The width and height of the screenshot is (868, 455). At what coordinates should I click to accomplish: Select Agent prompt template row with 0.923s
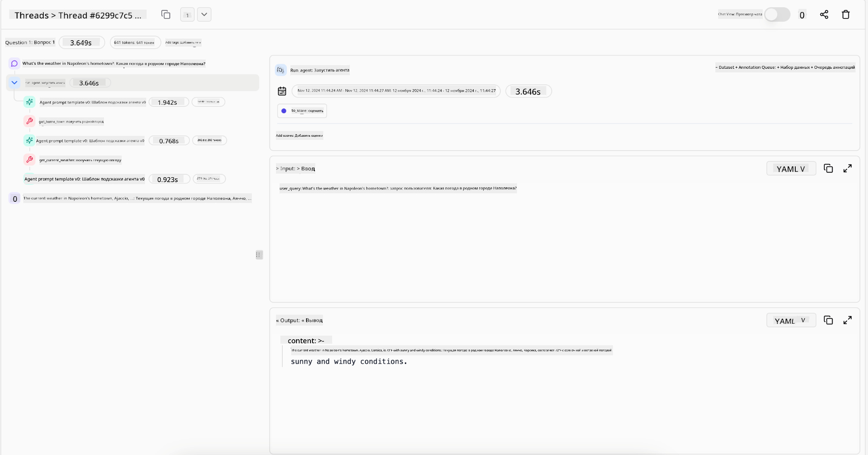pos(84,179)
